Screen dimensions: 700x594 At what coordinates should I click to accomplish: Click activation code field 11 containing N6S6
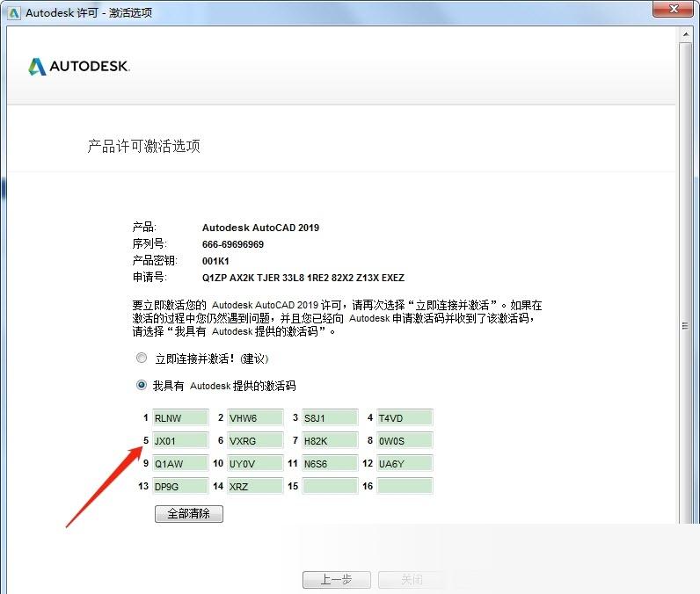[330, 463]
